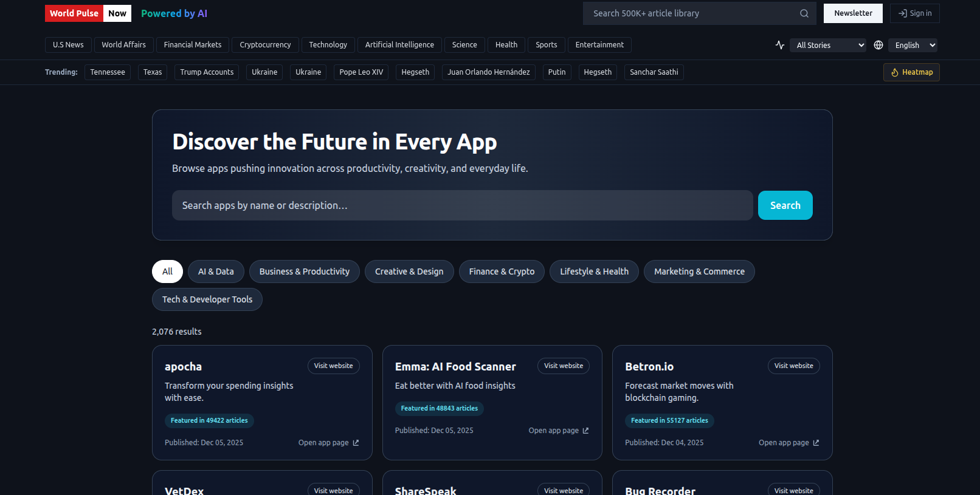Click Featured in 55127 articles badge
980x495 pixels.
pyautogui.click(x=669, y=420)
